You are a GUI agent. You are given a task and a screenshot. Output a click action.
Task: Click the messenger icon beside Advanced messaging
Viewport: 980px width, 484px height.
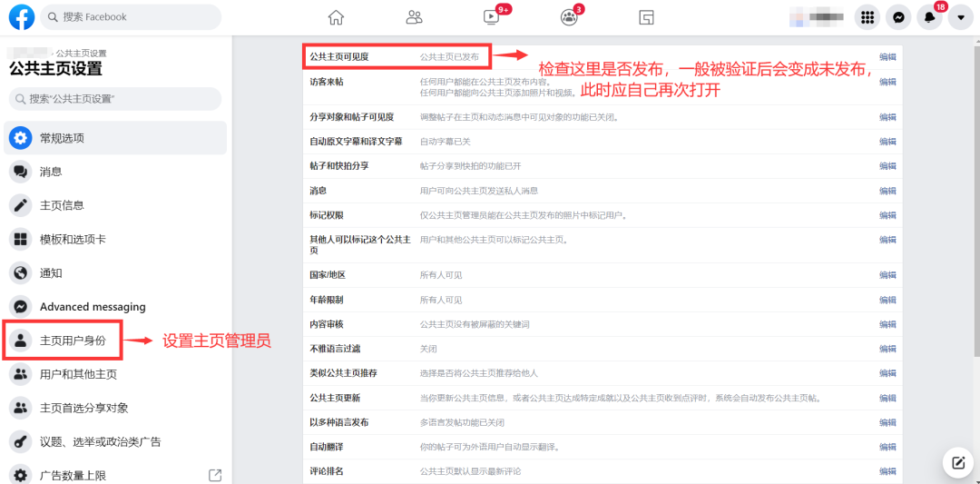[21, 306]
